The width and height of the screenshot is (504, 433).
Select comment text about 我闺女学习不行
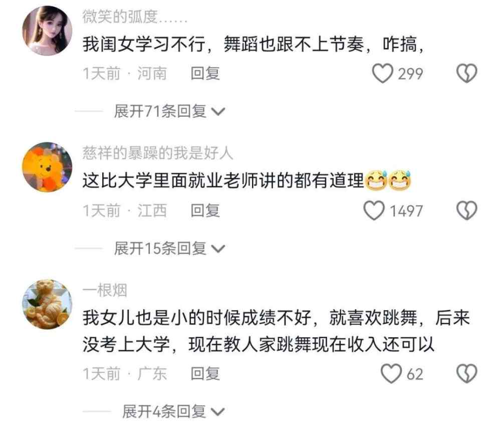(x=254, y=44)
